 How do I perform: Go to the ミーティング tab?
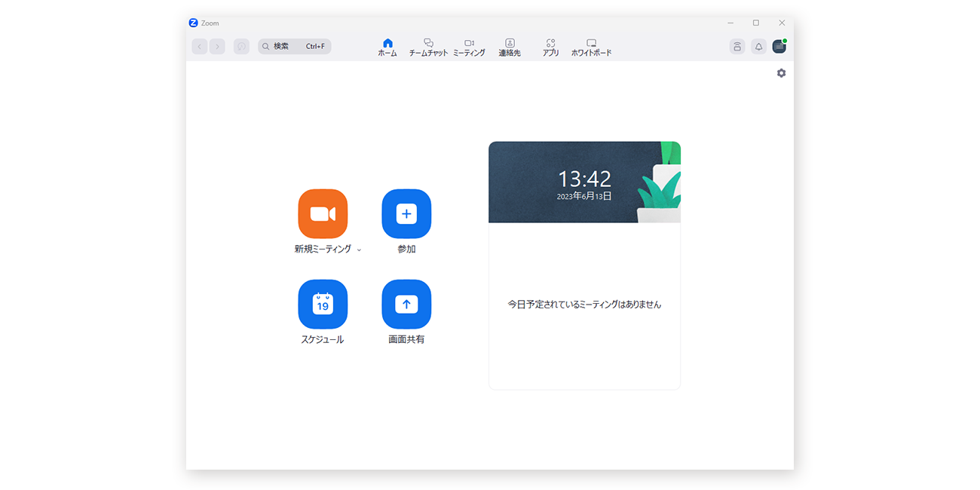pos(469,47)
